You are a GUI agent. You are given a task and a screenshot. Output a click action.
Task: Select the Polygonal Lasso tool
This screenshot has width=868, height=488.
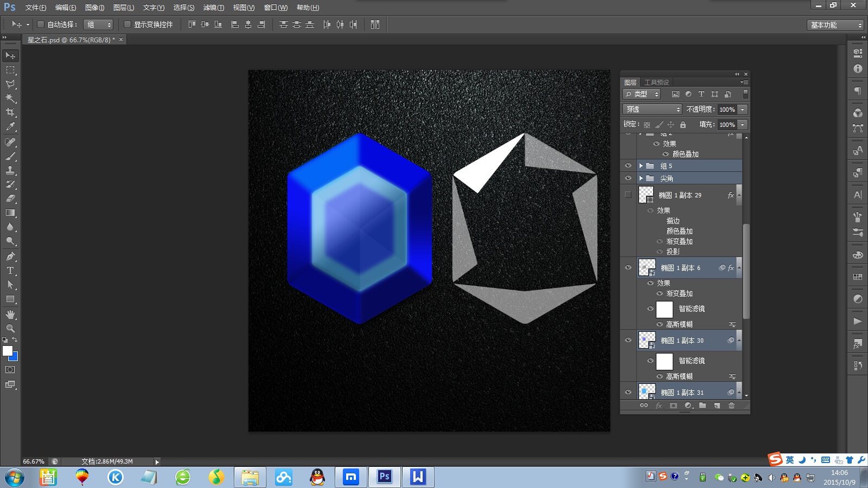(10, 84)
